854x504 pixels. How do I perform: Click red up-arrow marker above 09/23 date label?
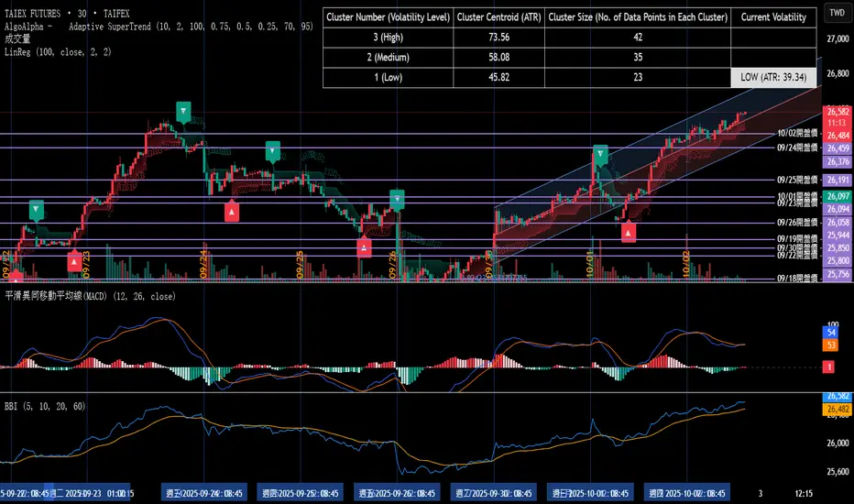[x=74, y=263]
